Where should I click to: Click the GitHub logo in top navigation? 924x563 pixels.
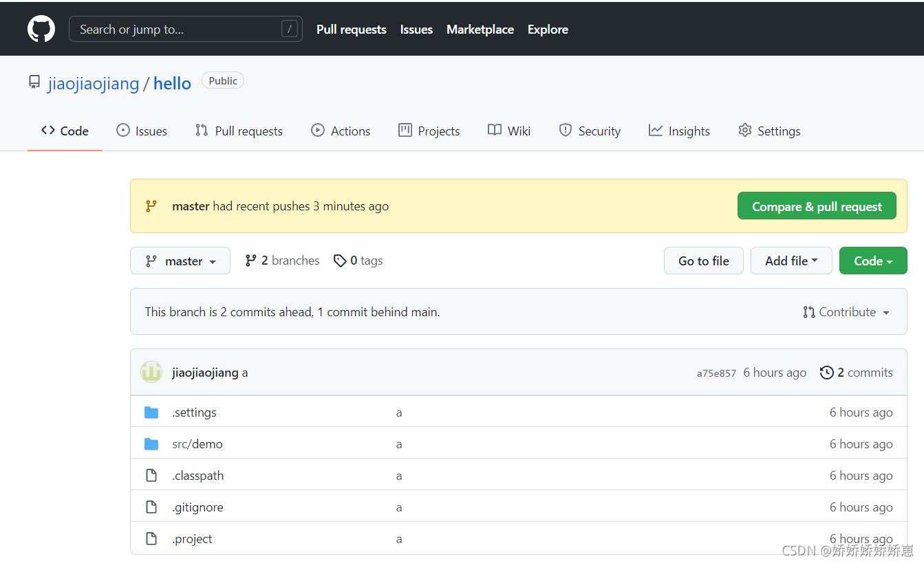coord(41,28)
